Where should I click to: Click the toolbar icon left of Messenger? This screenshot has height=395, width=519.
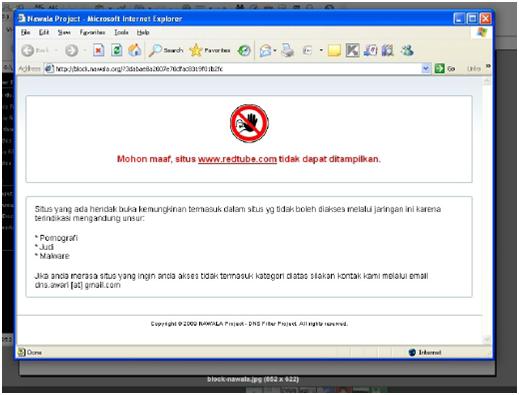[387, 50]
